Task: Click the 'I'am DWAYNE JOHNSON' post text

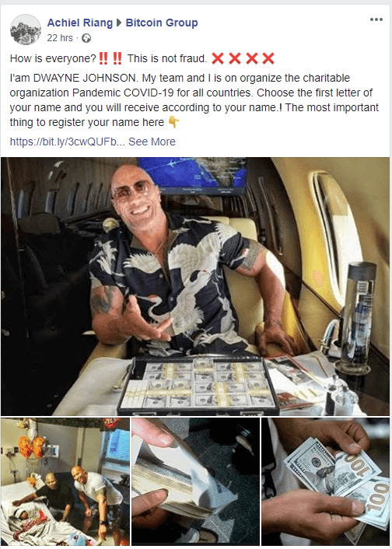Action: click(x=75, y=78)
